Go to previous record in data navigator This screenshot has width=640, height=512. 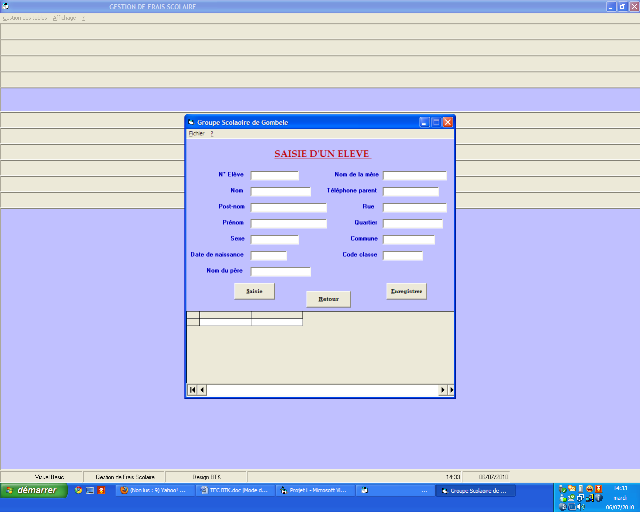pos(202,390)
